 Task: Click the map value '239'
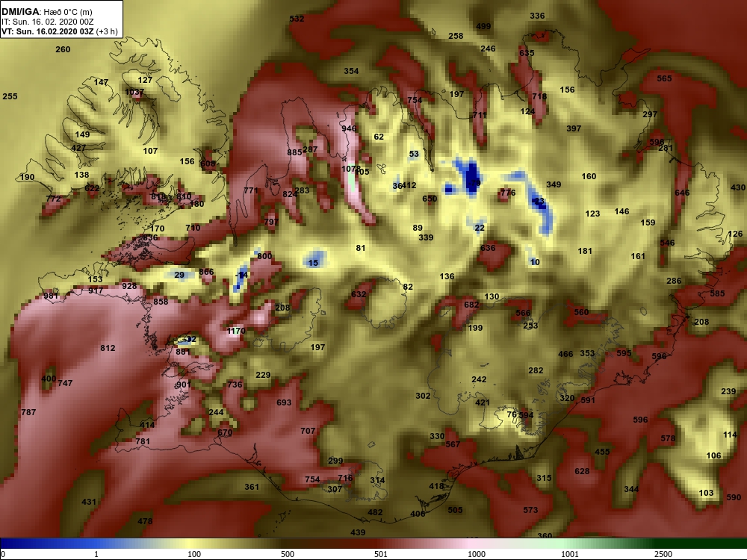[x=728, y=391]
